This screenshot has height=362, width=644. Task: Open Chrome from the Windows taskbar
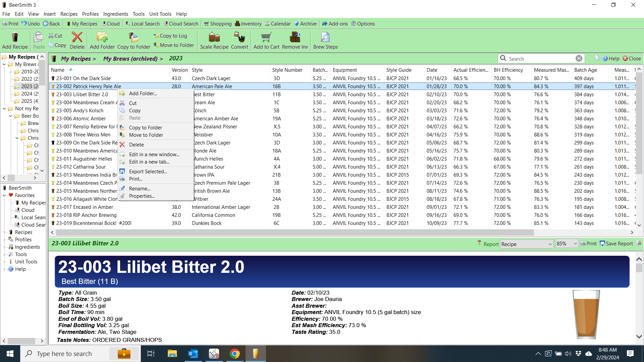pos(235,354)
